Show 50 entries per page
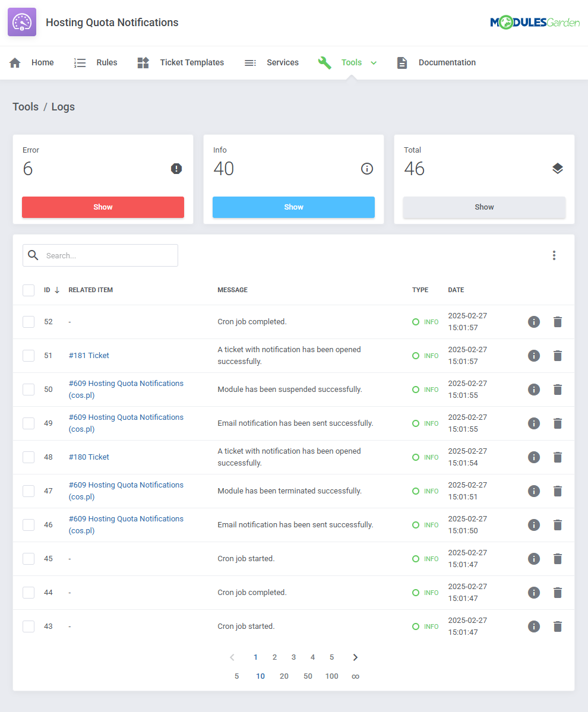Image resolution: width=588 pixels, height=712 pixels. [308, 676]
